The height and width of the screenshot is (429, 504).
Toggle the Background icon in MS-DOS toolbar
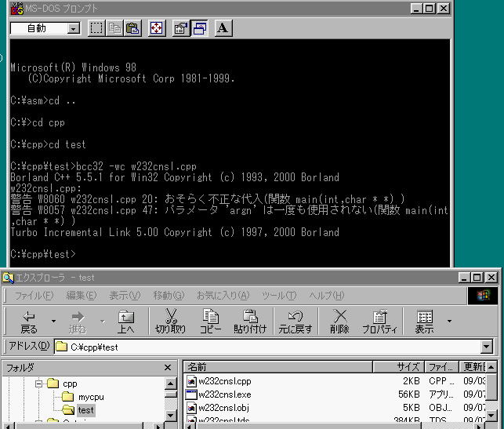(x=199, y=28)
